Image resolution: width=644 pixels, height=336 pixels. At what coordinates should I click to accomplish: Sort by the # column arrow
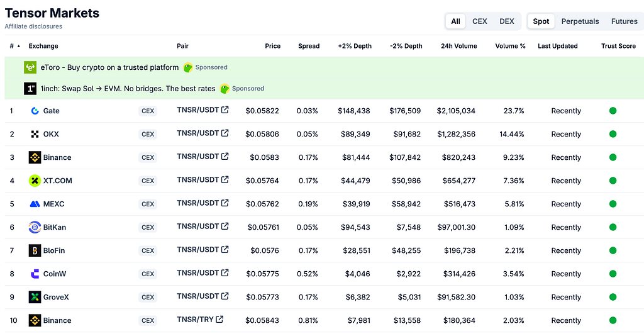tap(18, 46)
